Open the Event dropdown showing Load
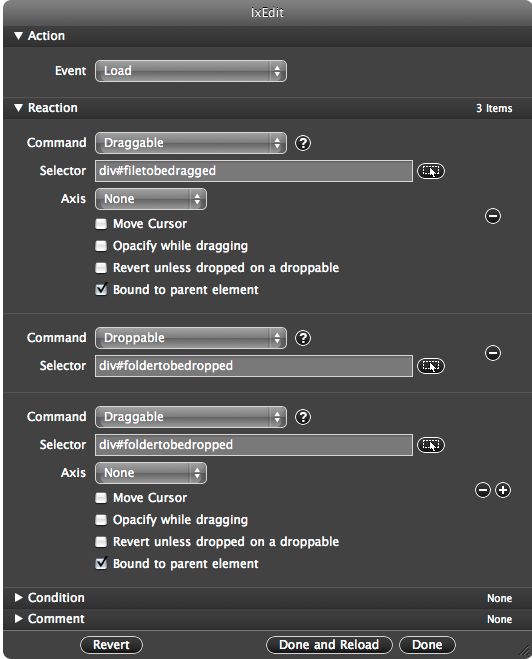Viewport: 532px width, 659px height. point(191,71)
